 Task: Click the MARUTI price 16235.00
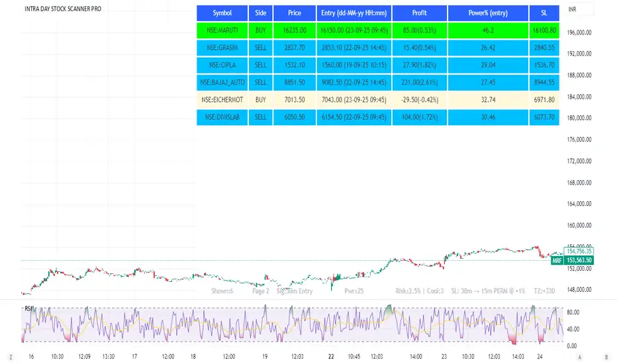click(x=295, y=30)
